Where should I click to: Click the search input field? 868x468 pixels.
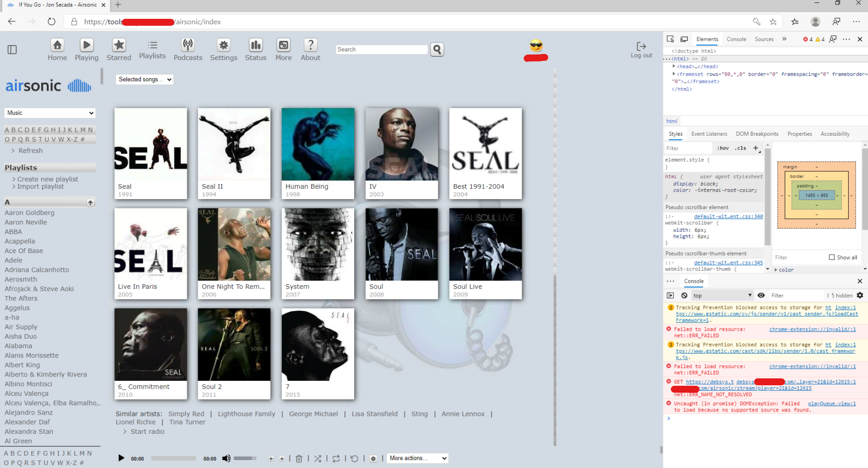coord(381,50)
